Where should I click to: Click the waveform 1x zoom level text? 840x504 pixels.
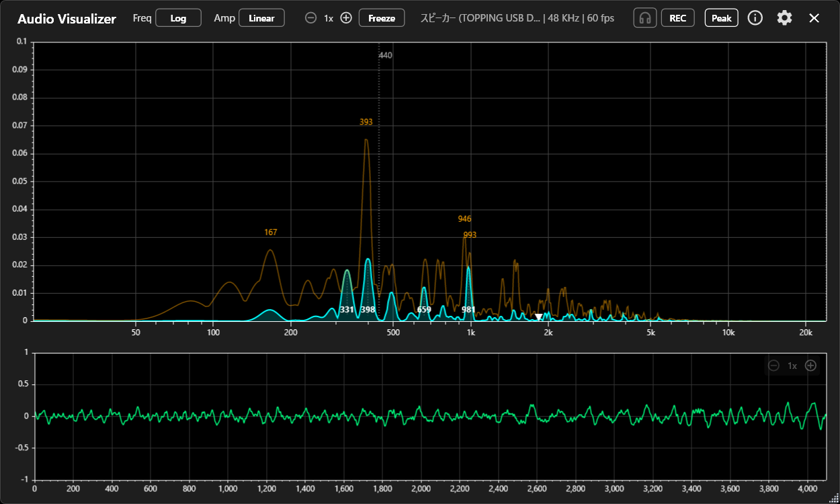(792, 366)
